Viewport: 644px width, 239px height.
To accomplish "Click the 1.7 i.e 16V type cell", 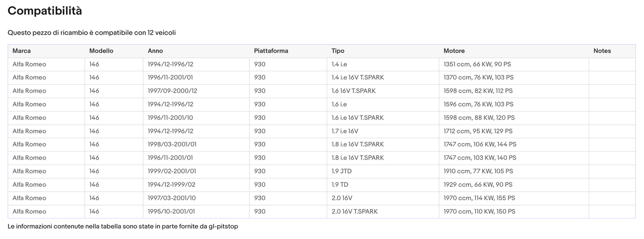I will click(345, 131).
